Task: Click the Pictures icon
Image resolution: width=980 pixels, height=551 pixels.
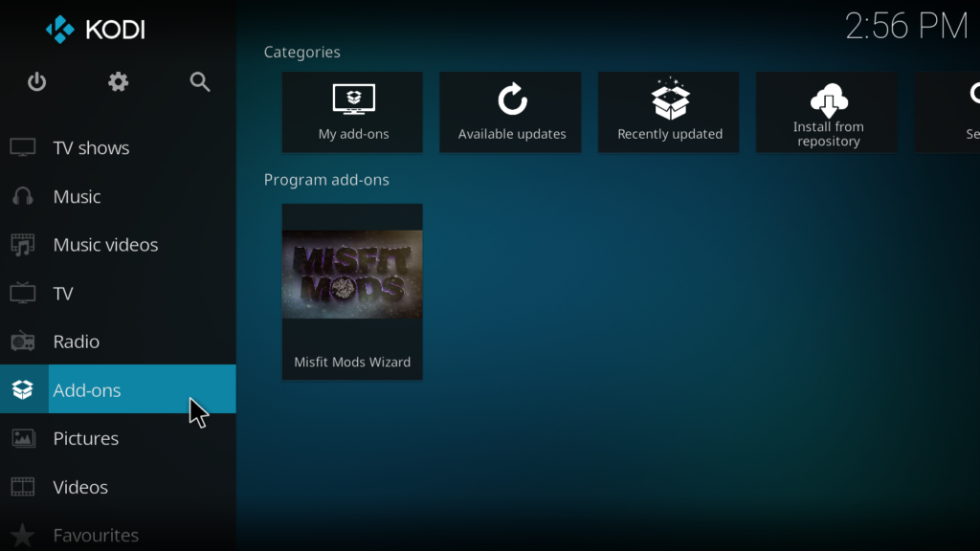Action: (x=23, y=438)
